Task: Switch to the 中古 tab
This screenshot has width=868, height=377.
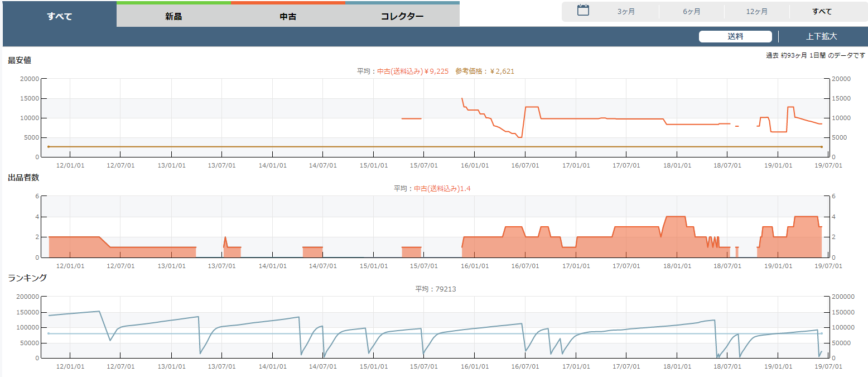Action: 288,16
